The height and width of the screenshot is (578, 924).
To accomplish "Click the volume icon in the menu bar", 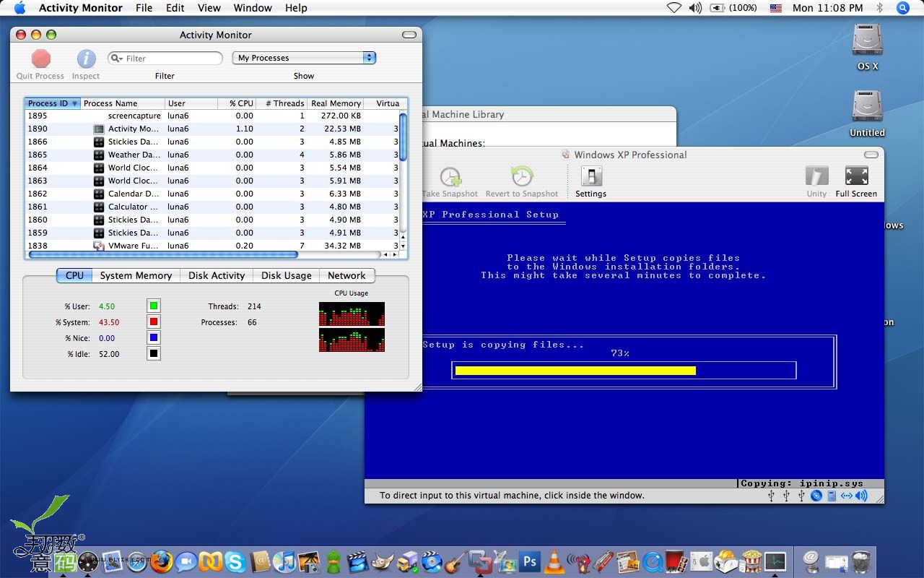I will pyautogui.click(x=695, y=8).
